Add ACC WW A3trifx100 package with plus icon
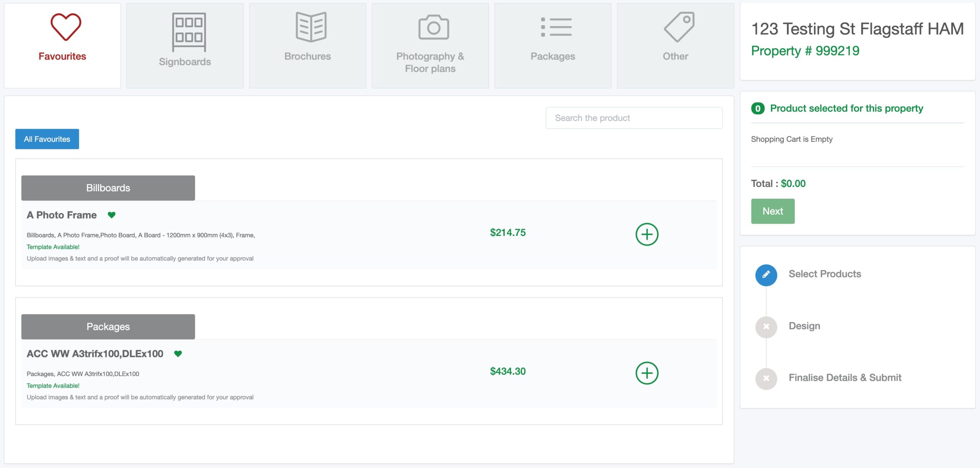The height and width of the screenshot is (468, 980). point(647,373)
